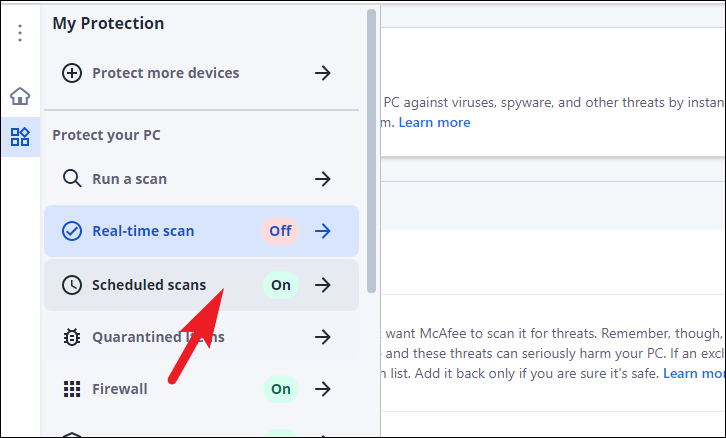Click the plus circle icon for more devices

(72, 73)
